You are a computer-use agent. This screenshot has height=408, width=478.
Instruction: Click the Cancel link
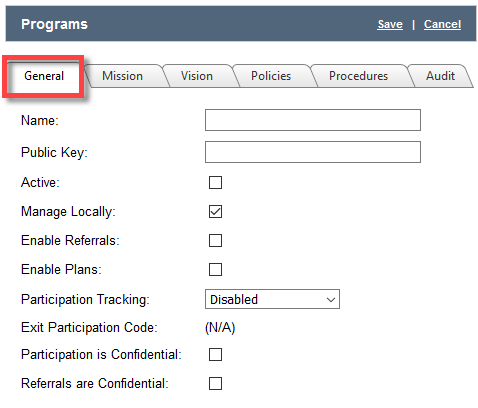click(x=442, y=24)
